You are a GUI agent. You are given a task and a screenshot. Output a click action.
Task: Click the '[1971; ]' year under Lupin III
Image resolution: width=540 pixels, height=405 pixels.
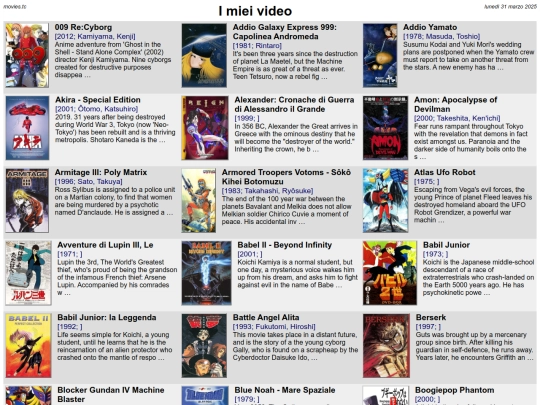pos(70,254)
